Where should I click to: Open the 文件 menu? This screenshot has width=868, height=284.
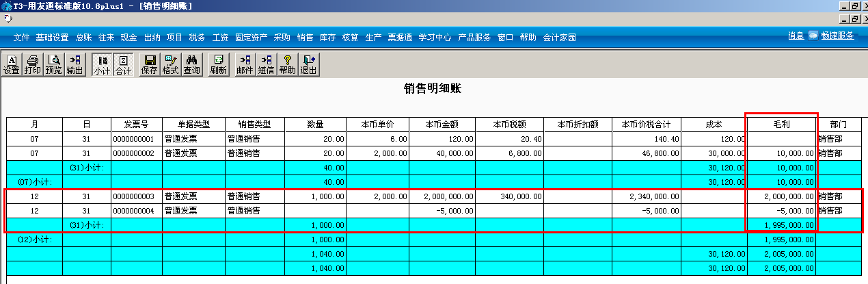(x=21, y=38)
